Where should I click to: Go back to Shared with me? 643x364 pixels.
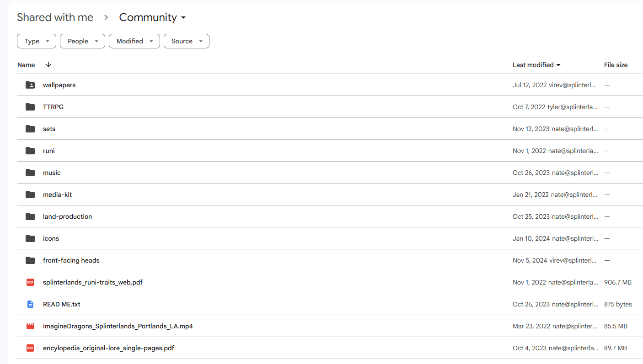coord(55,17)
